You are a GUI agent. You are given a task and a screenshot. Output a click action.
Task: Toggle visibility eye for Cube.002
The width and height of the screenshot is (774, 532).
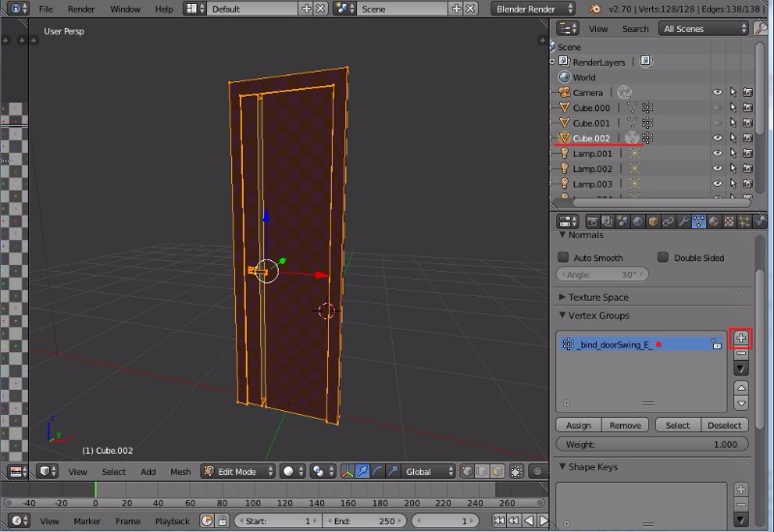tap(717, 138)
